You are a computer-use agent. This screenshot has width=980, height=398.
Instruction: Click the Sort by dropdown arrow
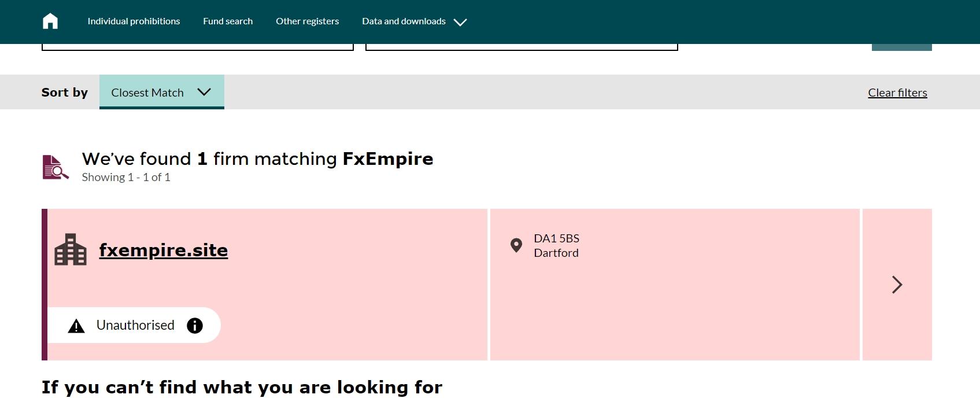pos(204,92)
